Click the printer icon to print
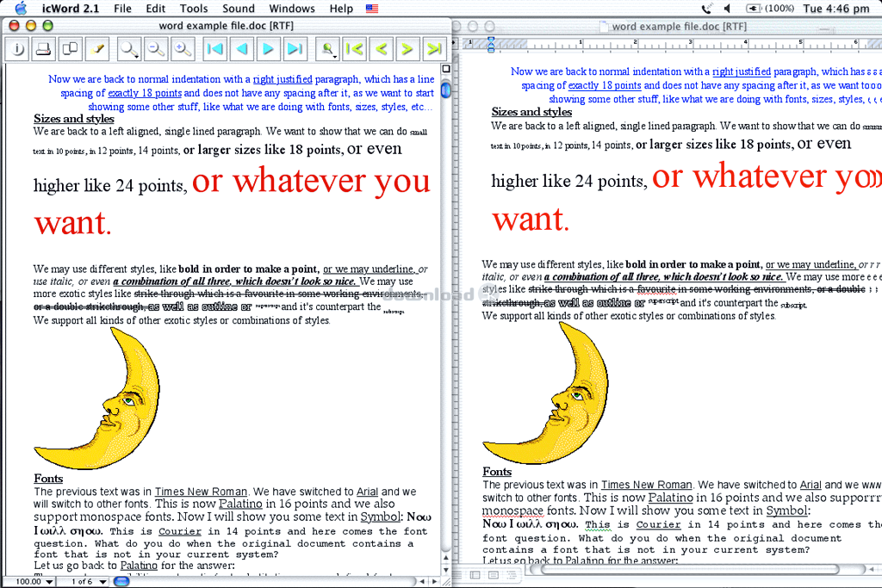Screen dimensions: 882x588 point(44,49)
